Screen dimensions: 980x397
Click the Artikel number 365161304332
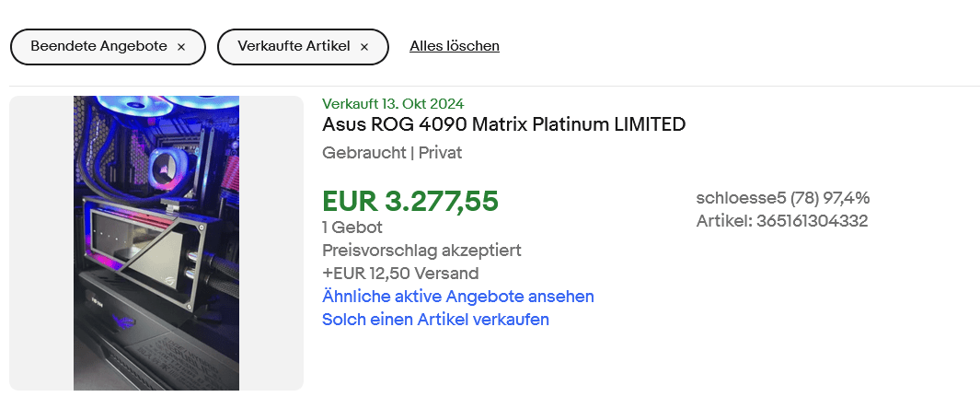[x=783, y=221]
